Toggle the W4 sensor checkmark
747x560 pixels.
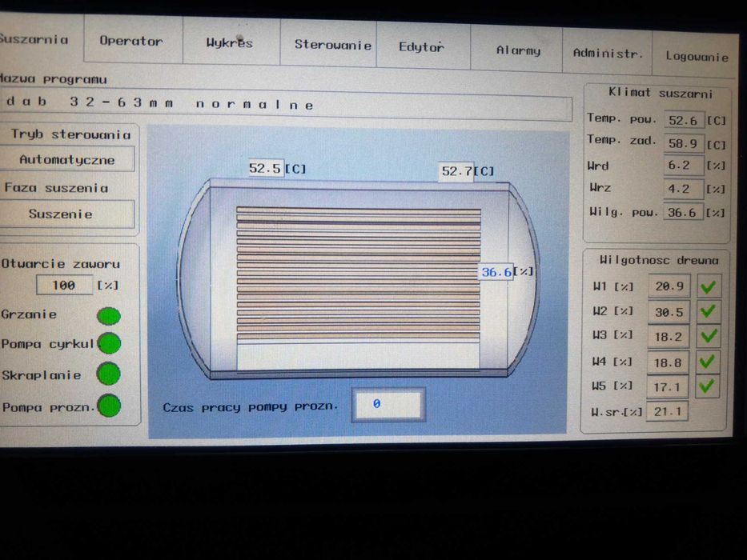coord(708,362)
